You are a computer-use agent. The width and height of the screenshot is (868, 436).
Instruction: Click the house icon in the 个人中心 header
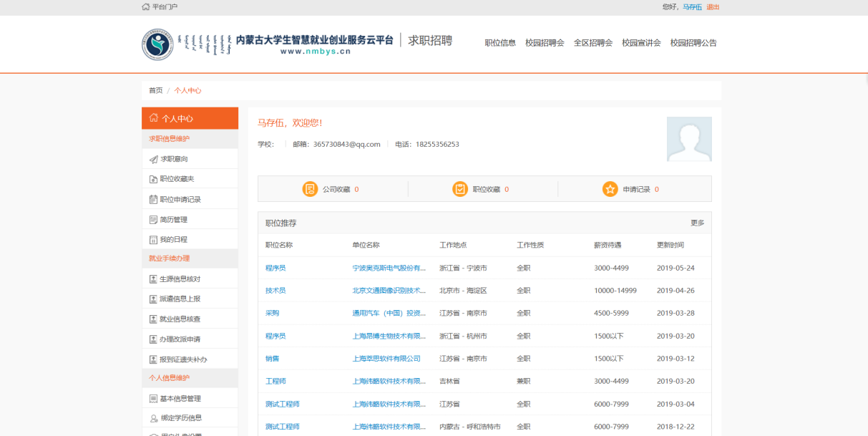coord(153,118)
